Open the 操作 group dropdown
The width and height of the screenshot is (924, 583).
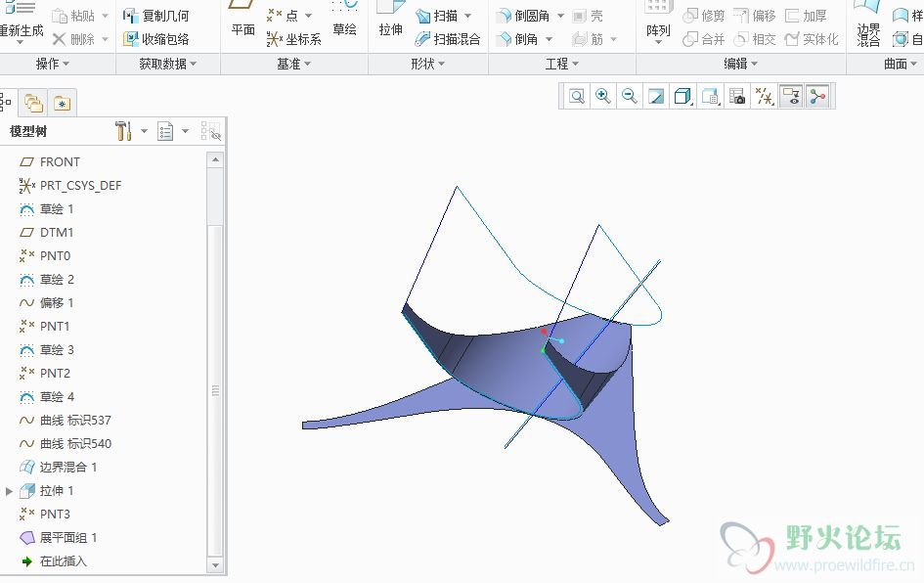[x=53, y=63]
